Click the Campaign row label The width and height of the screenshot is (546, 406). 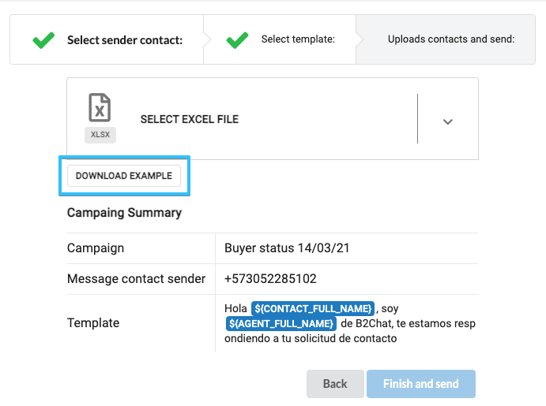pyautogui.click(x=95, y=248)
